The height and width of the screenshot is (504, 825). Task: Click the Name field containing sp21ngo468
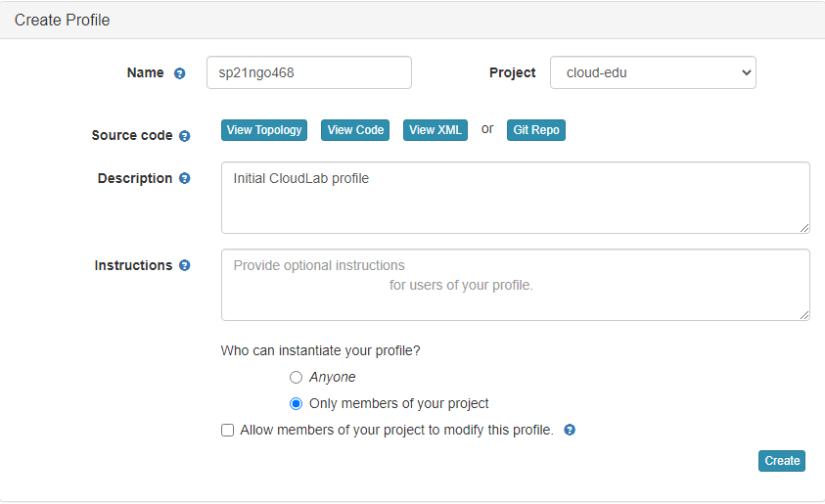coord(308,72)
